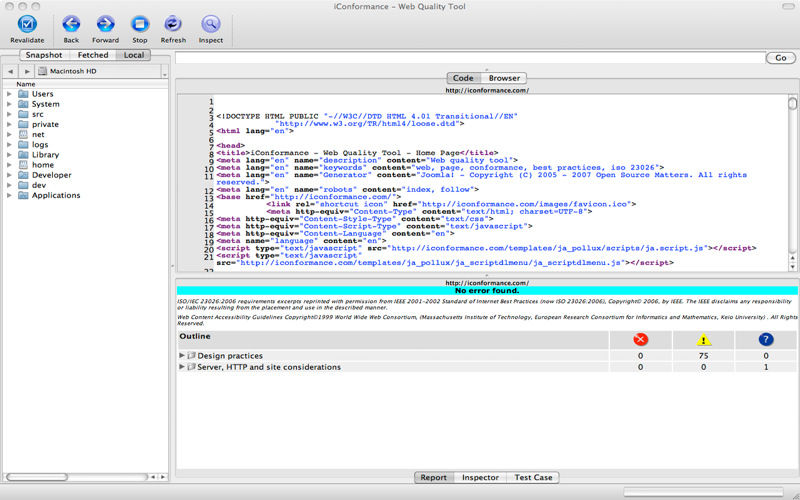800x500 pixels.
Task: Go back with the Back arrow icon
Action: (71, 24)
